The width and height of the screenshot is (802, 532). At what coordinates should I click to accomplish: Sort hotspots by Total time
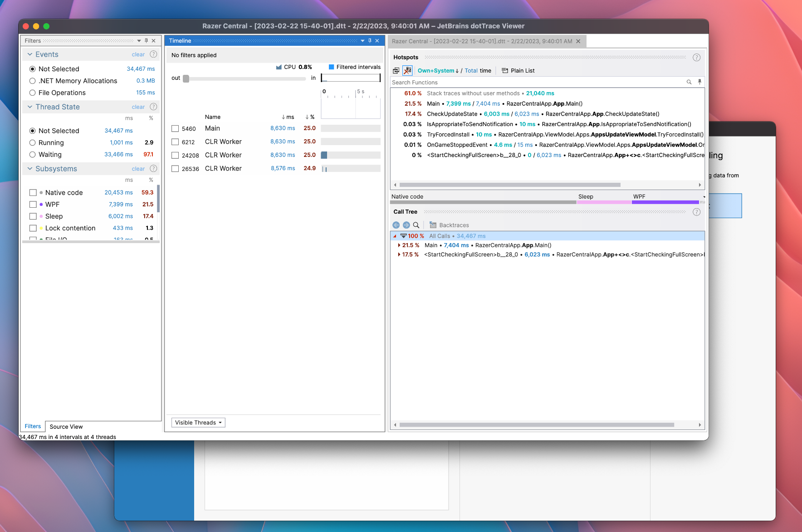pos(471,71)
